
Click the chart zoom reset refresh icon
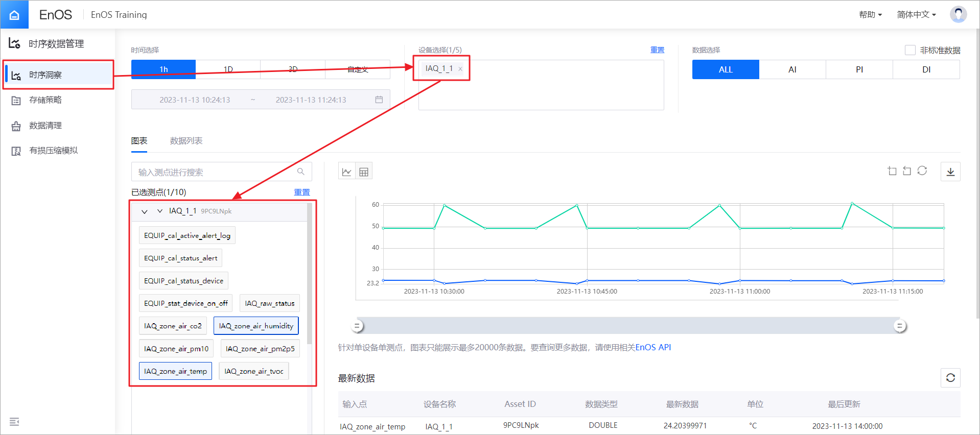[x=922, y=171]
